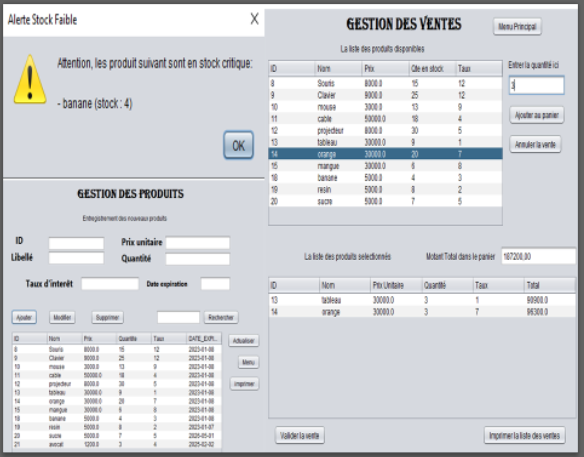Click DATE_EXPI... column header in products table
Viewport: 584px width, 457px height.
coord(204,338)
